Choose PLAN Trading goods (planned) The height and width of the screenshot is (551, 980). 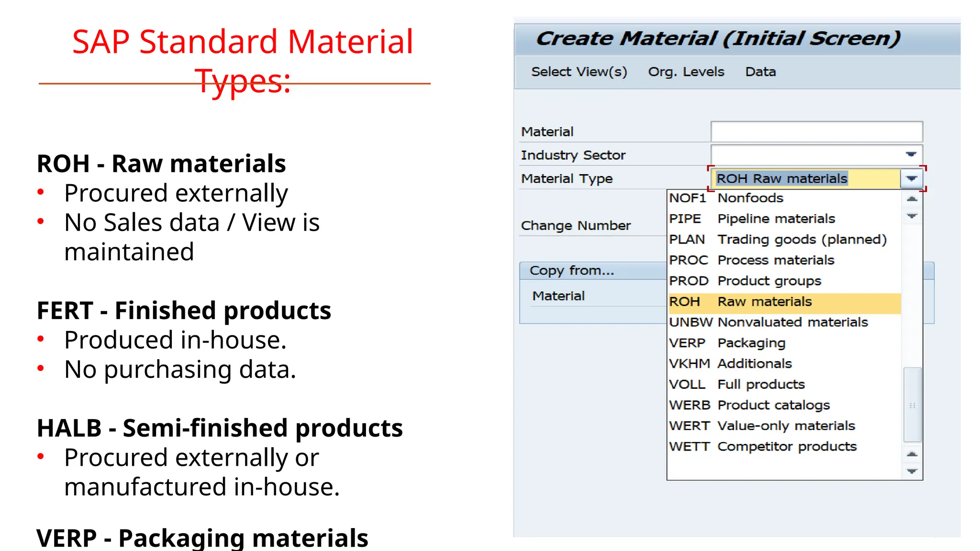784,239
